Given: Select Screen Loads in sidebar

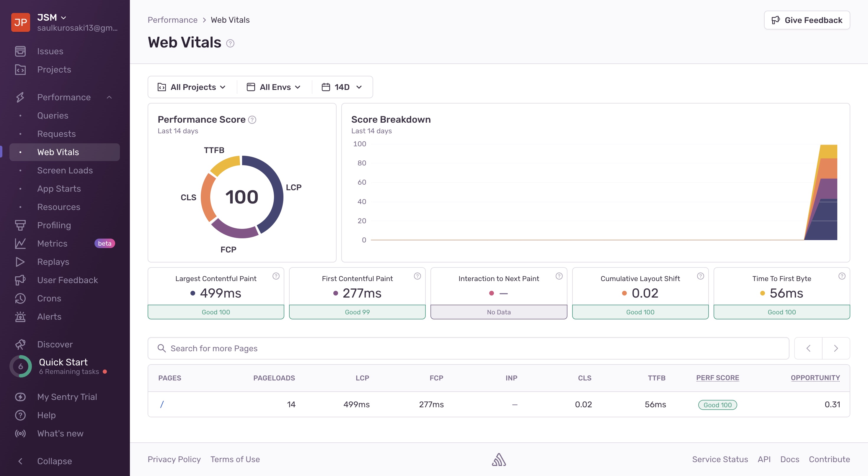Looking at the screenshot, I should (x=65, y=170).
